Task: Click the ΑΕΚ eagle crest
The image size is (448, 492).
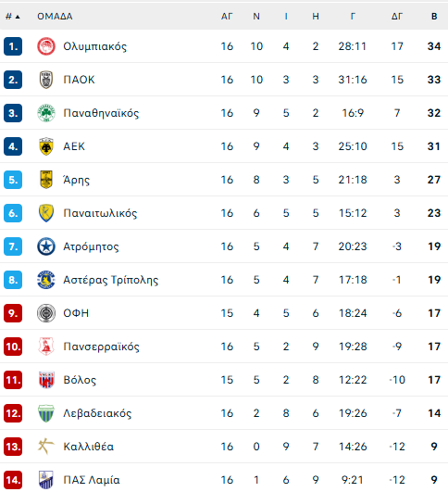Action: tap(46, 146)
